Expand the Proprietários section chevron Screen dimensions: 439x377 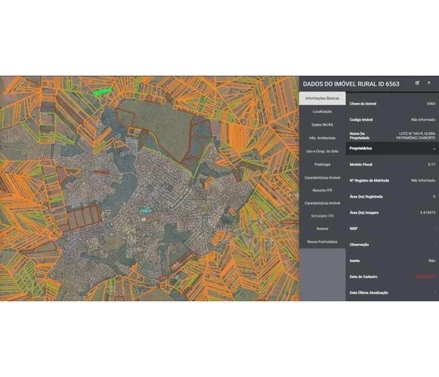click(434, 149)
